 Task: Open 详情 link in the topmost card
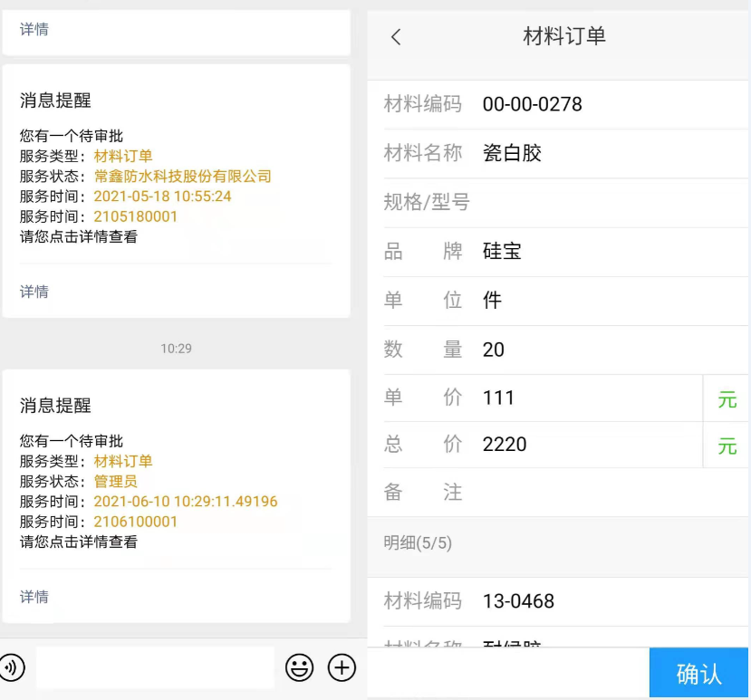coord(34,29)
